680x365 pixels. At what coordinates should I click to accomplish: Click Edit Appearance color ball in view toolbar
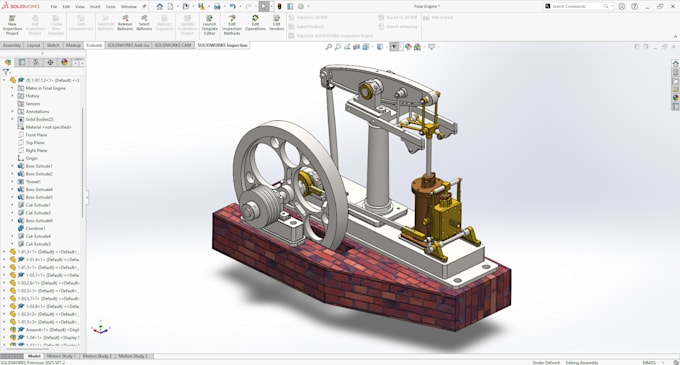click(408, 47)
